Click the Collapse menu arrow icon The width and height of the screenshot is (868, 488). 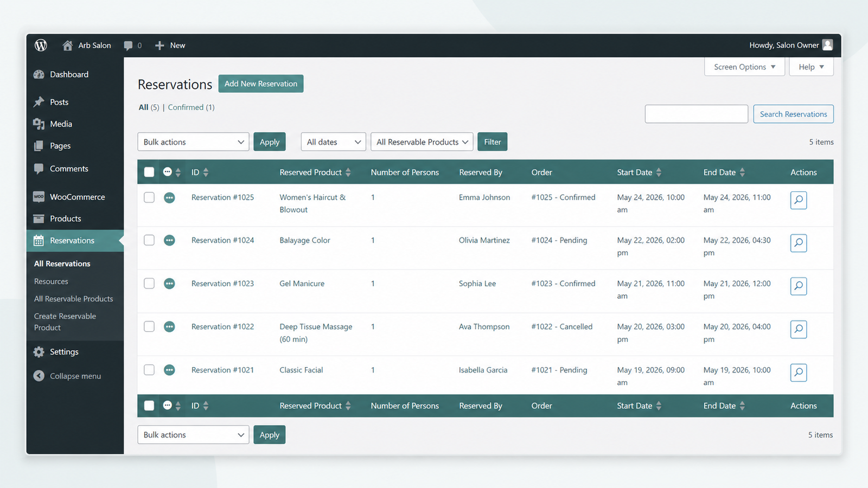click(39, 376)
